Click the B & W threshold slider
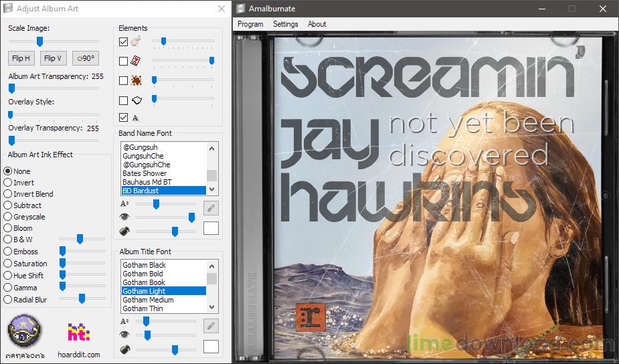This screenshot has height=364, width=619. click(82, 239)
